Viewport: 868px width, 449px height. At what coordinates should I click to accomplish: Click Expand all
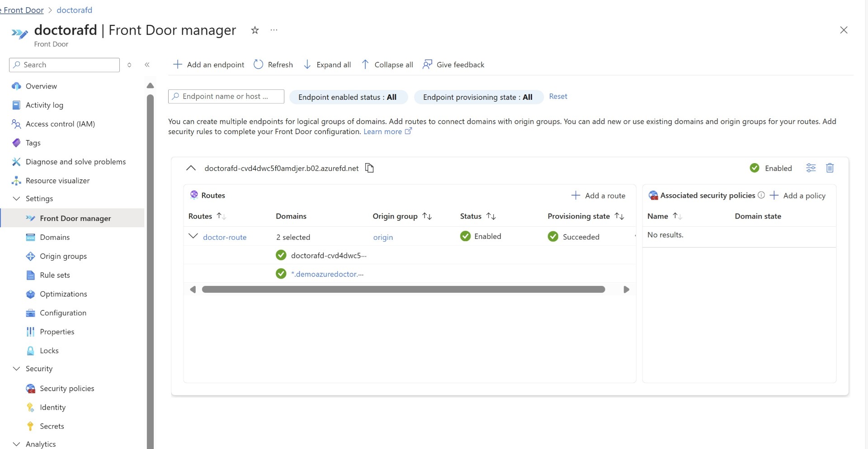coord(327,65)
